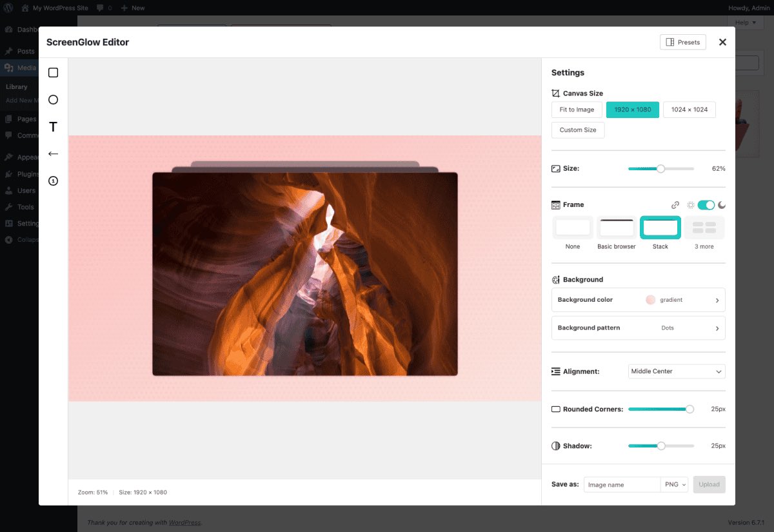
Task: Click the sun light-mode icon
Action: pyautogui.click(x=691, y=205)
